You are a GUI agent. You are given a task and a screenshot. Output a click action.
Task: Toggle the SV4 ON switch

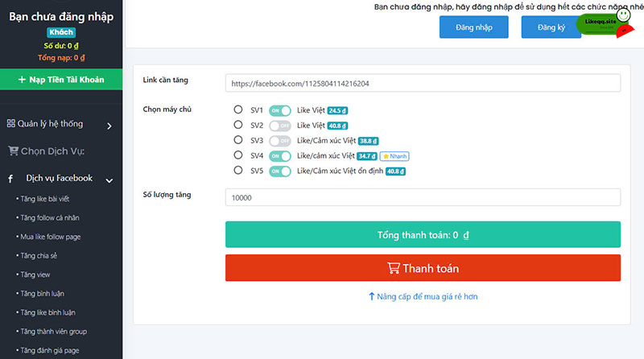(x=280, y=156)
